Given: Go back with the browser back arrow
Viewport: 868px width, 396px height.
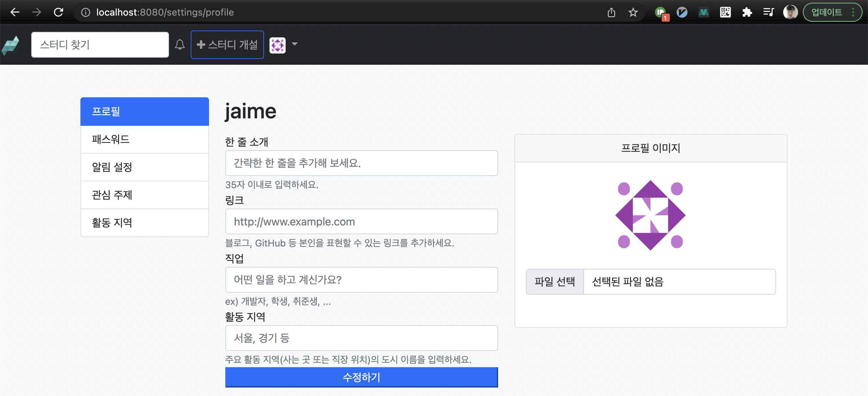Looking at the screenshot, I should coord(15,13).
